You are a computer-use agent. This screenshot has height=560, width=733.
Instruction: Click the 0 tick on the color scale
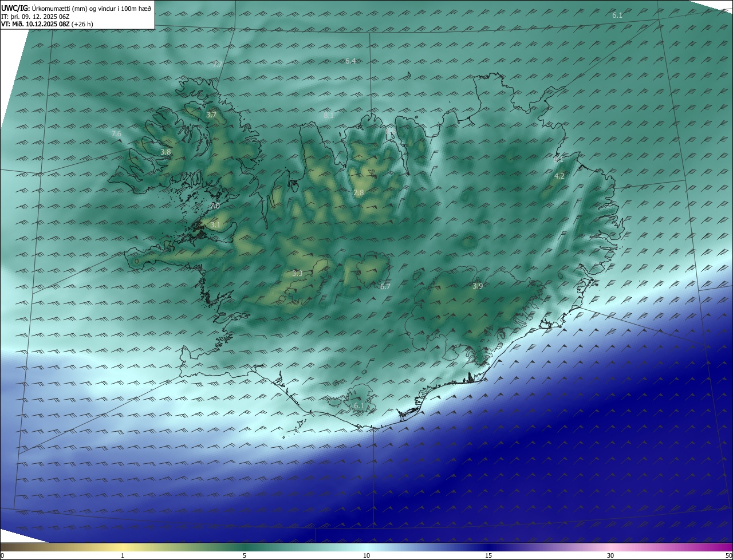[x=2, y=555]
